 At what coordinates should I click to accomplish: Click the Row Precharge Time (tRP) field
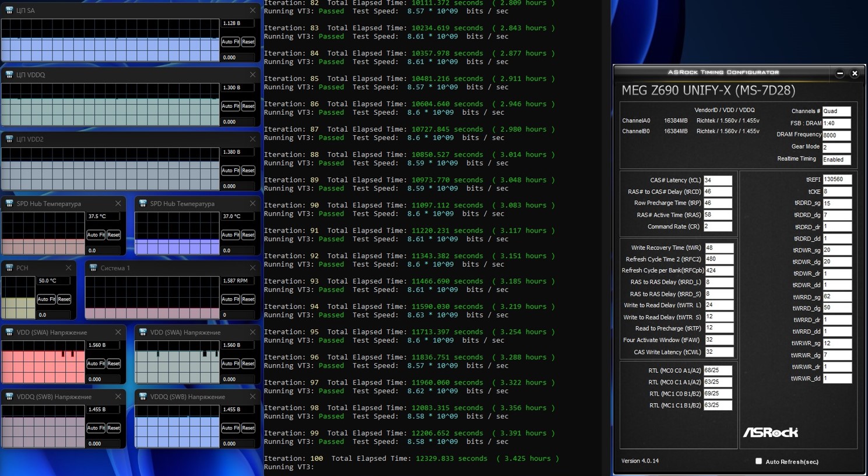tap(718, 203)
